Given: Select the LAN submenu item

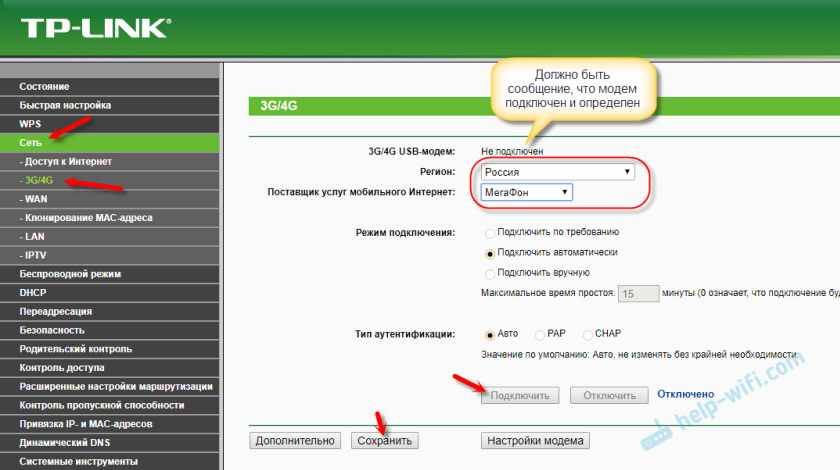Looking at the screenshot, I should [x=109, y=236].
